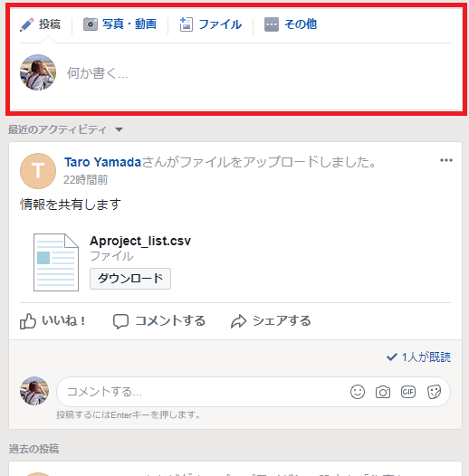Click the profile photo in the composer
Viewport: 469px width, 476px height.
click(x=38, y=72)
